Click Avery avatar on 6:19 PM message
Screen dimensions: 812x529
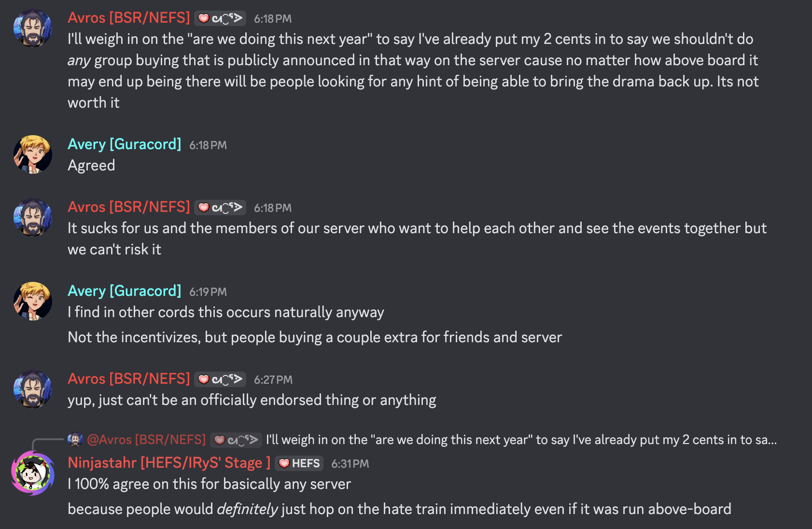(32, 301)
